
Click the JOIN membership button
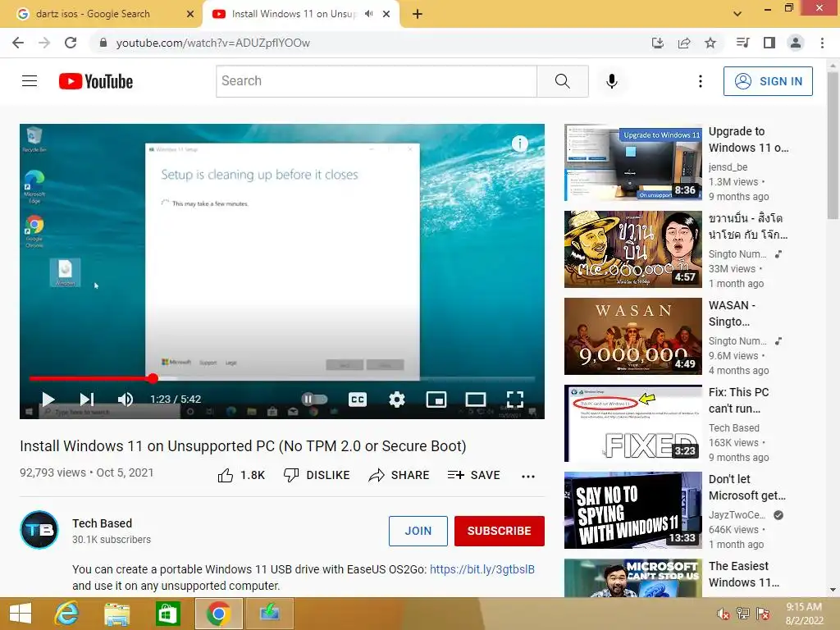pyautogui.click(x=418, y=531)
